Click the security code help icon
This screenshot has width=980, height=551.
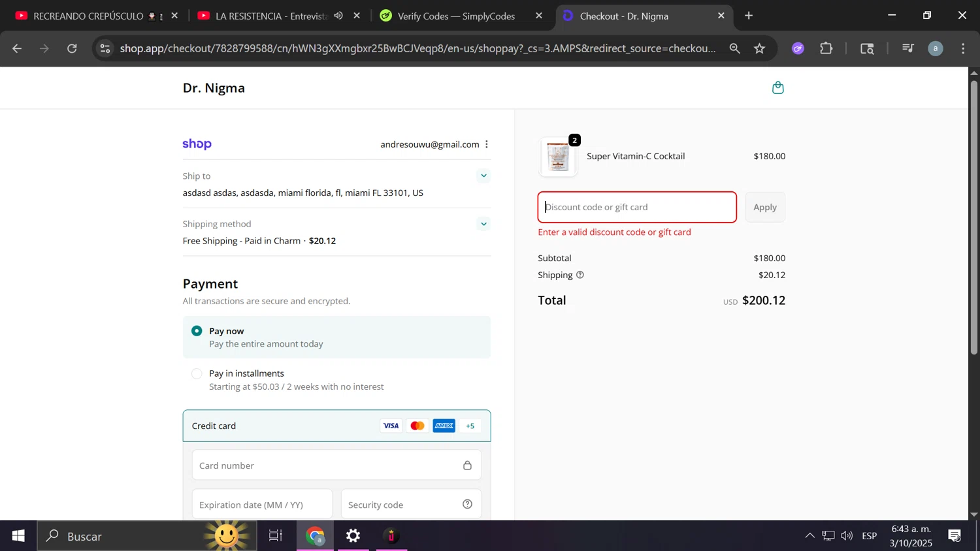[x=467, y=504]
